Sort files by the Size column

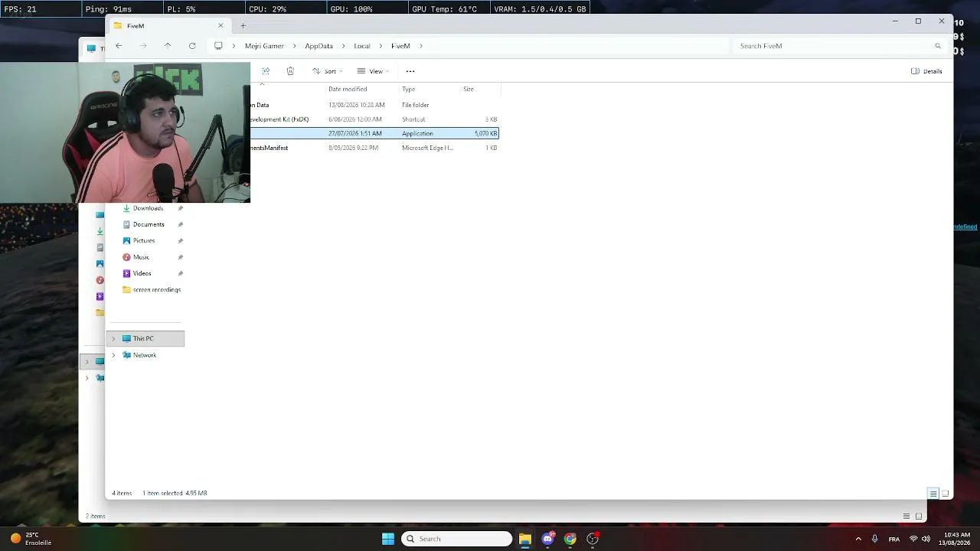point(469,90)
